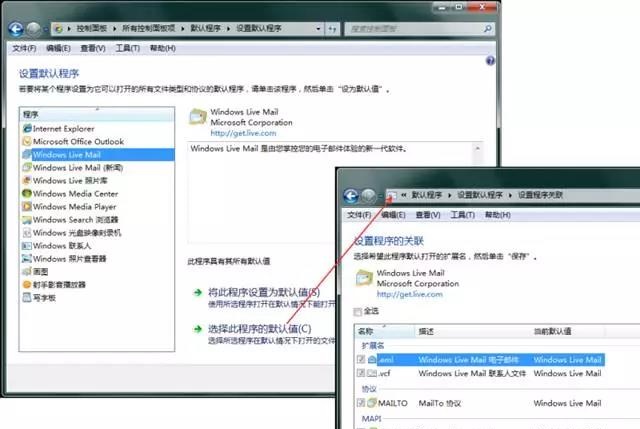Click 选择此程序的默认值(C) link
Viewport: 640px width, 429px height.
260,329
